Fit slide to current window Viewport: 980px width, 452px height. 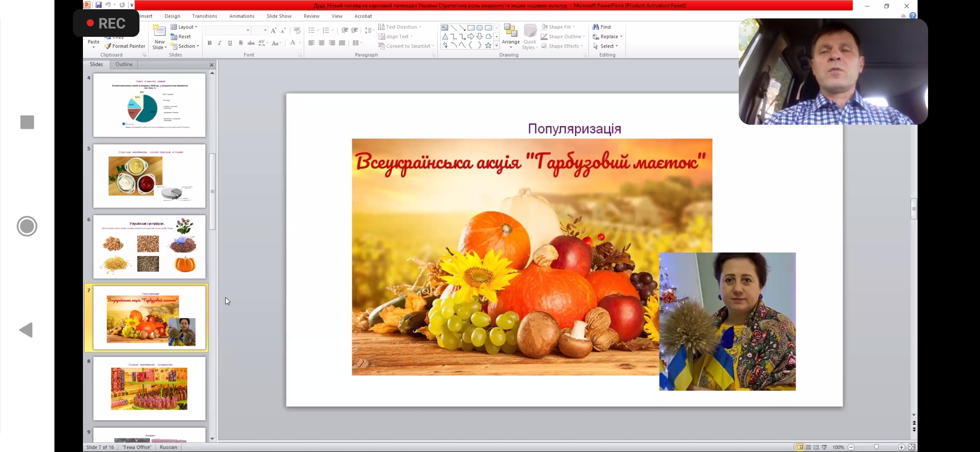point(912,447)
